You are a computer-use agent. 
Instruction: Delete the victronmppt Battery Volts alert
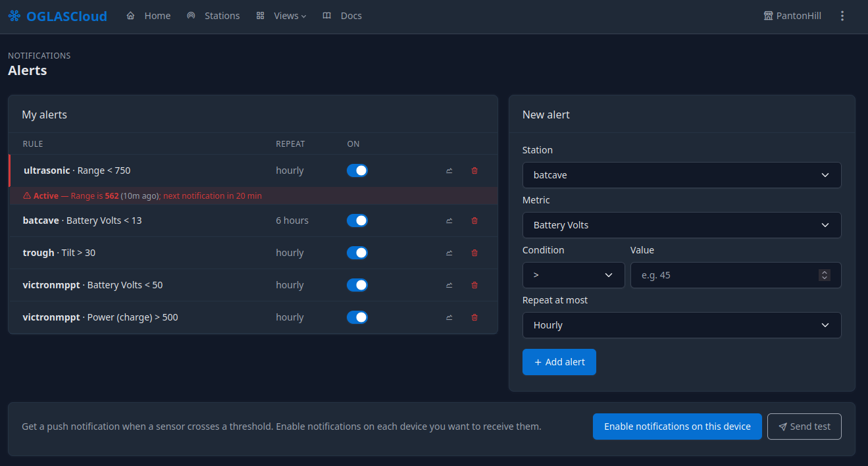474,285
